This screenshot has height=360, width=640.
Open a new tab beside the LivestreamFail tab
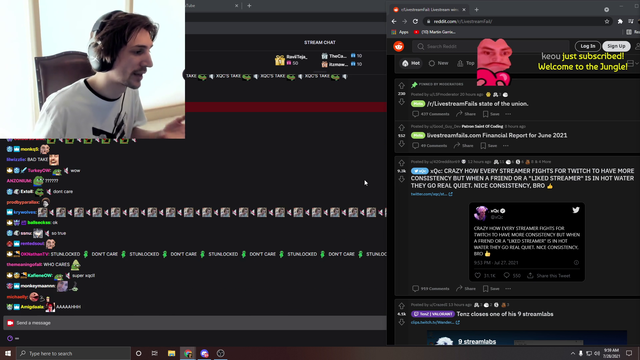coord(476,9)
